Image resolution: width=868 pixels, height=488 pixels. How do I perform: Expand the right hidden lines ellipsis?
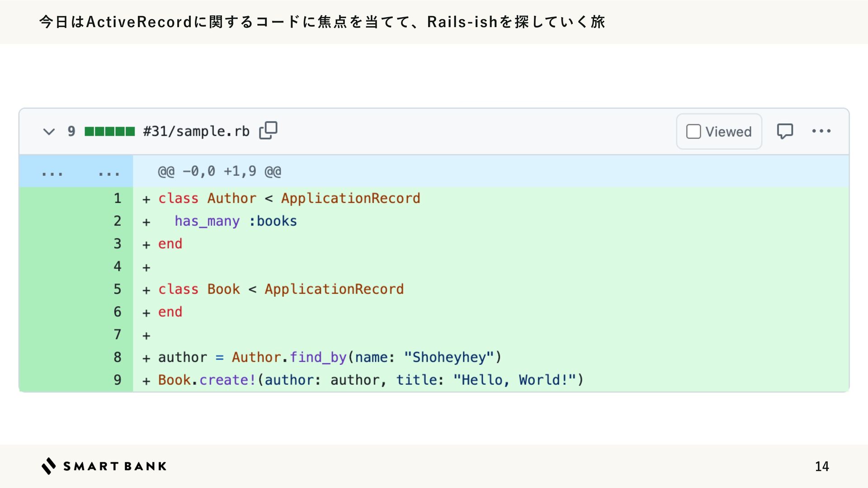(x=108, y=172)
